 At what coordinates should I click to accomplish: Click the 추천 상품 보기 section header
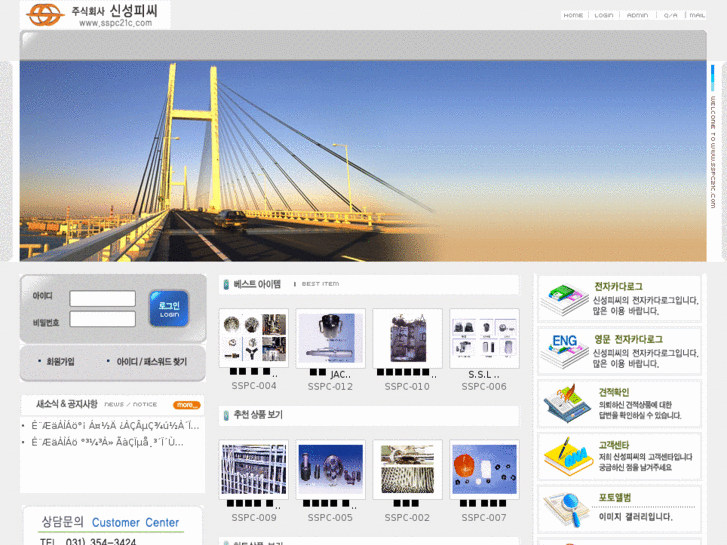(258, 415)
